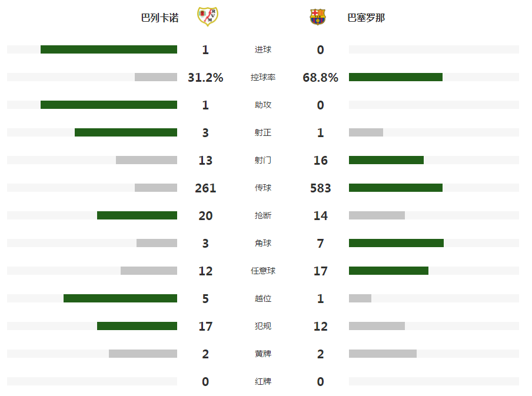Open the 巴塞罗那 team name link
Viewport: 532px width, 396px height.
point(366,18)
